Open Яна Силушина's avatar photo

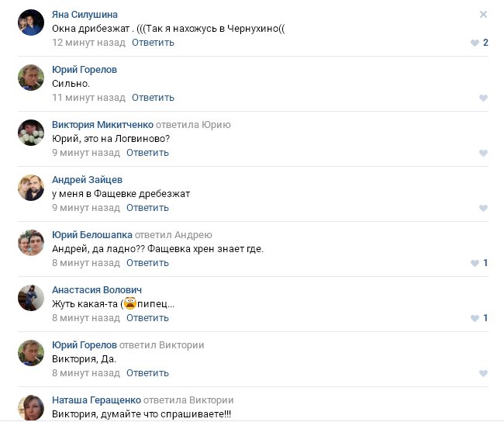[x=30, y=22]
